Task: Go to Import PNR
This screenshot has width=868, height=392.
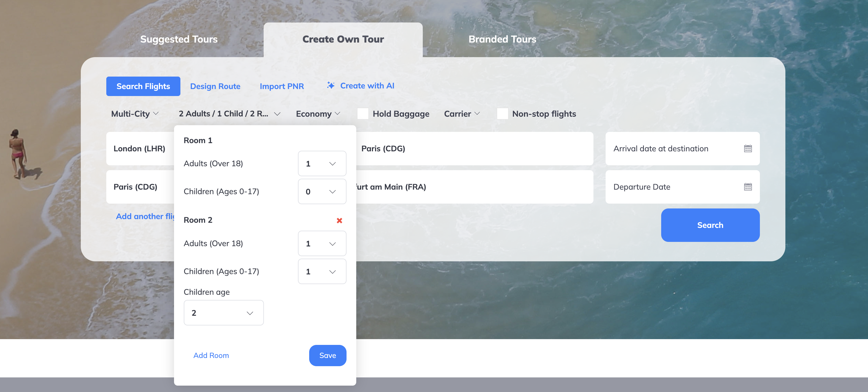Action: point(282,86)
